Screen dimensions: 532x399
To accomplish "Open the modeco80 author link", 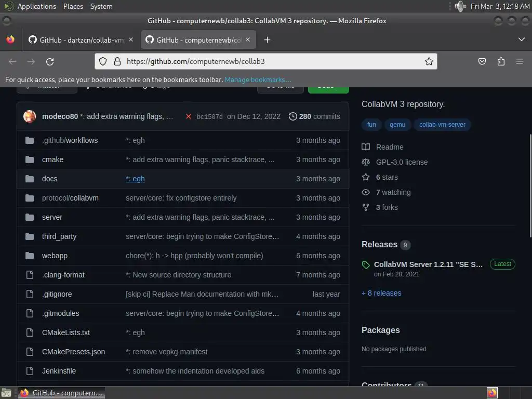I will tap(60, 116).
